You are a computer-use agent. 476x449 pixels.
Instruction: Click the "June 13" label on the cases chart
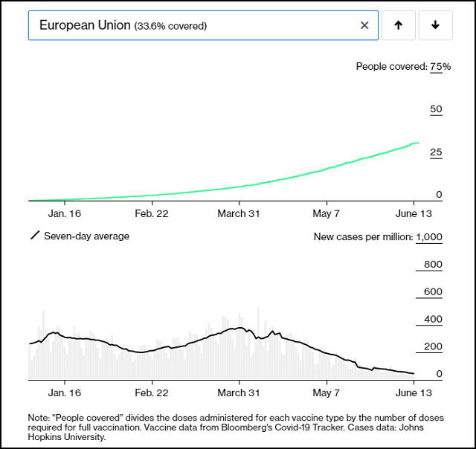pyautogui.click(x=414, y=393)
